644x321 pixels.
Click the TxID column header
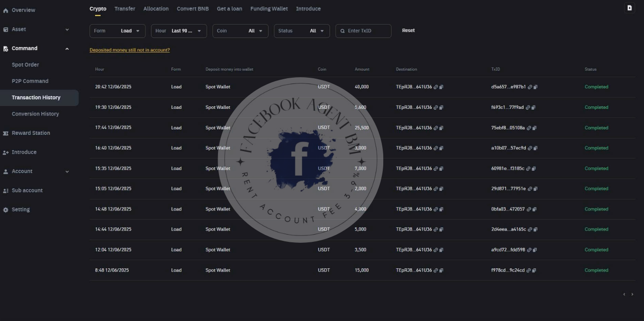[496, 70]
